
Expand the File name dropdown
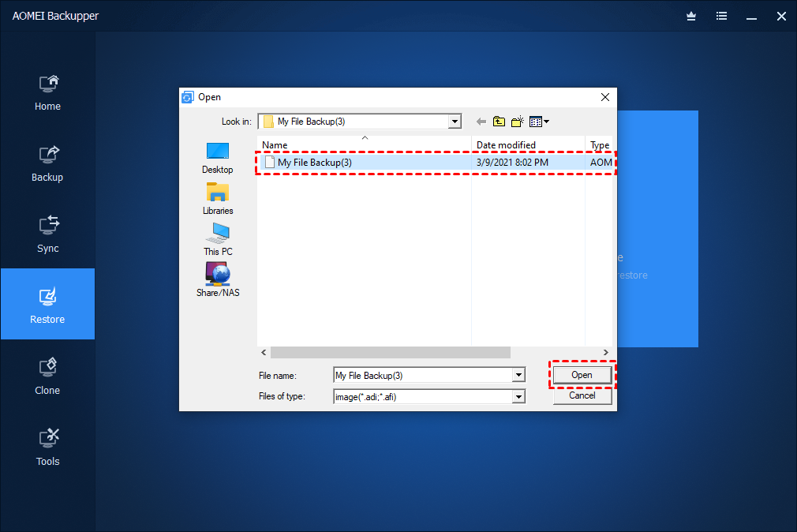(518, 376)
